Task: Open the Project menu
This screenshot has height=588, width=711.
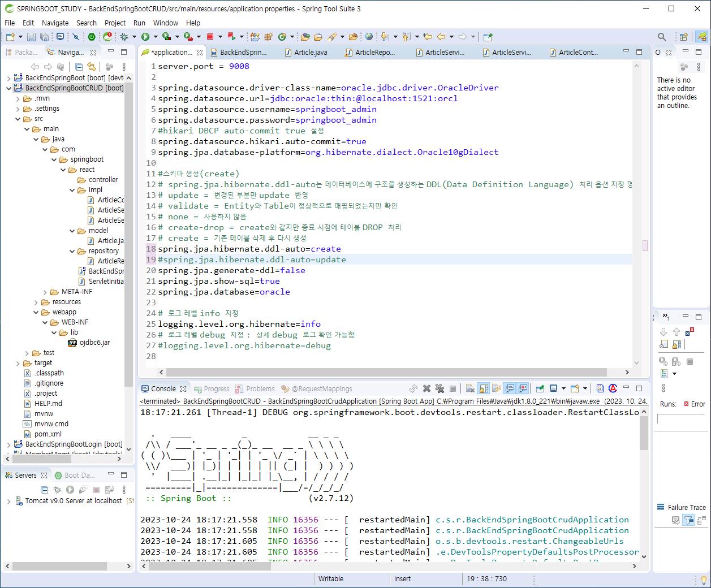Action: click(x=115, y=23)
